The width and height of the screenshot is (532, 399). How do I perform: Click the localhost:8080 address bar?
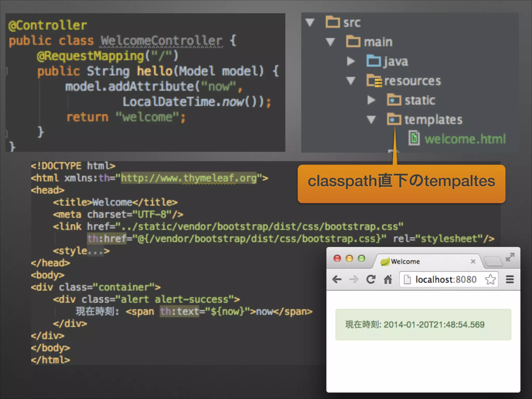pos(449,279)
